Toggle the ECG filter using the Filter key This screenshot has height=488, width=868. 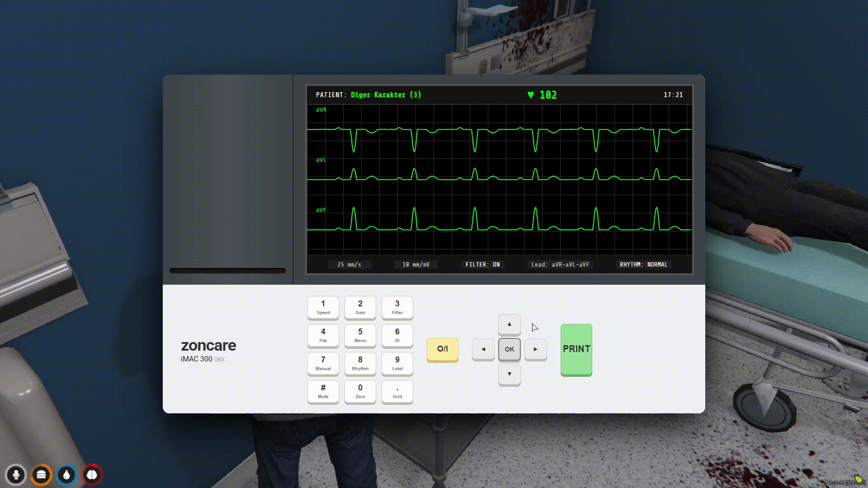(x=397, y=308)
